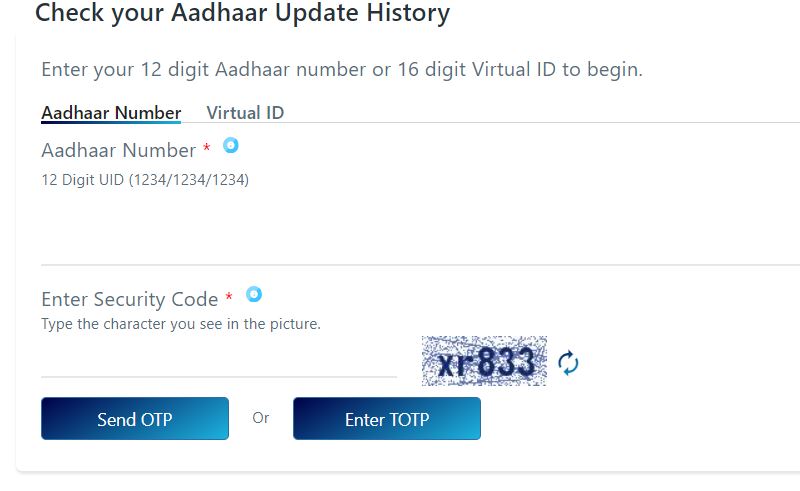Viewport: 800px width, 491px height.
Task: Click the instruction text about 16 digit Virtual ID
Action: pos(342,69)
